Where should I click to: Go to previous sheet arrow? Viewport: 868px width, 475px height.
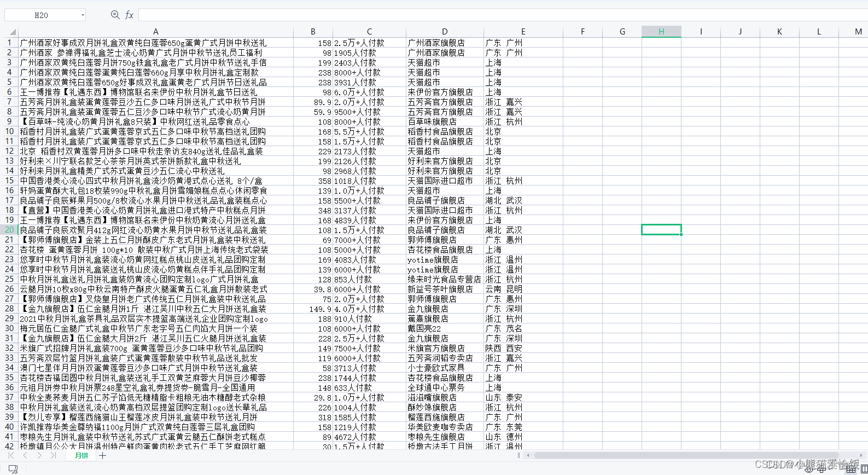click(x=25, y=455)
